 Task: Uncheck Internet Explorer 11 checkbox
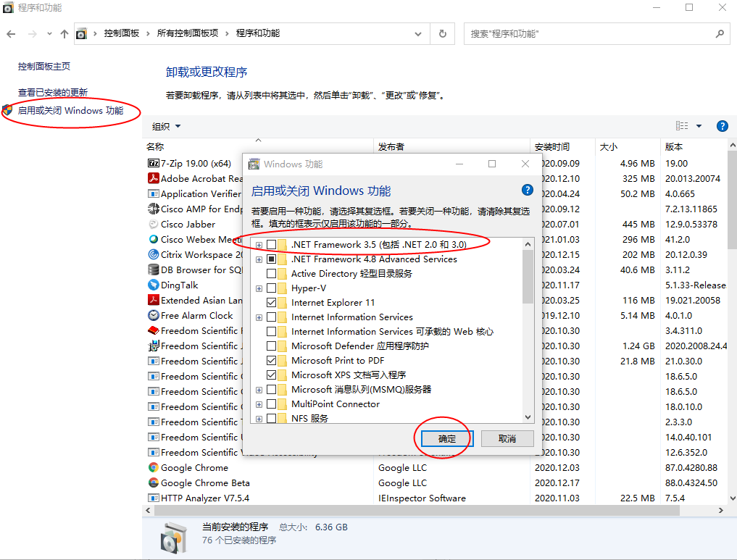tap(271, 303)
